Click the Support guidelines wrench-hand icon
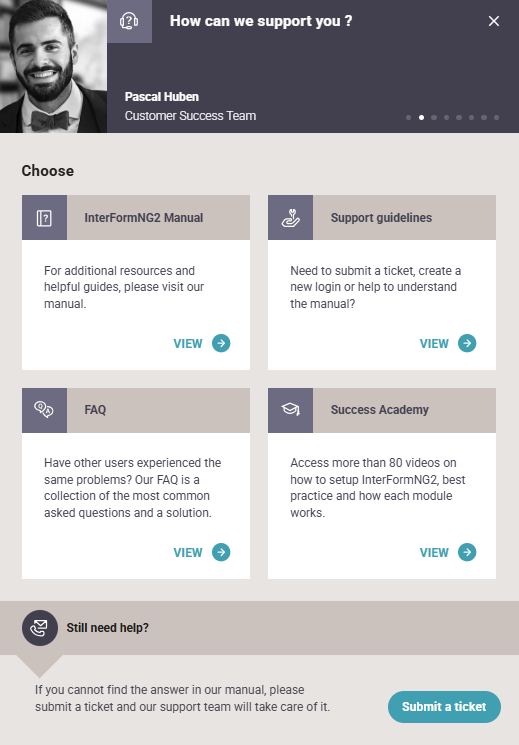 coord(290,218)
